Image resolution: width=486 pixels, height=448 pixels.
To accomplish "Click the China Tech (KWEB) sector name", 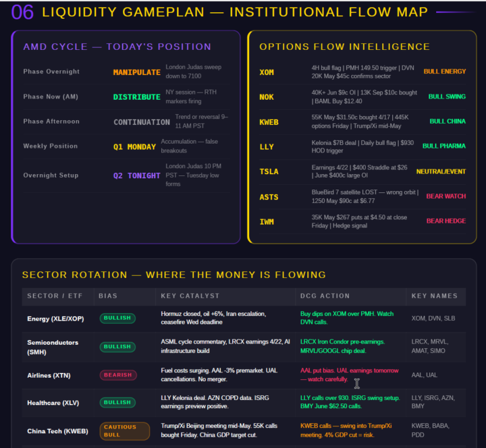I will pos(57,431).
